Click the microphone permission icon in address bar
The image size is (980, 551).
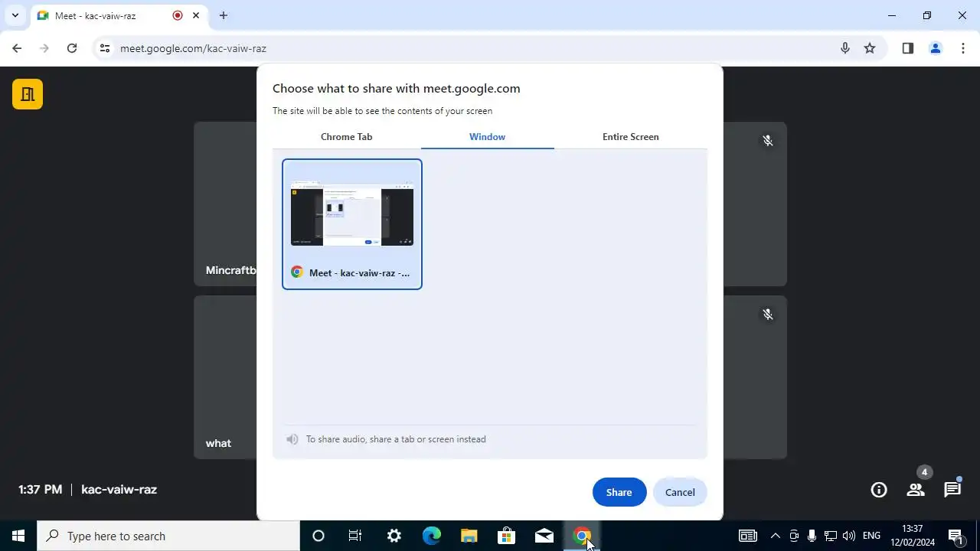pos(845,48)
